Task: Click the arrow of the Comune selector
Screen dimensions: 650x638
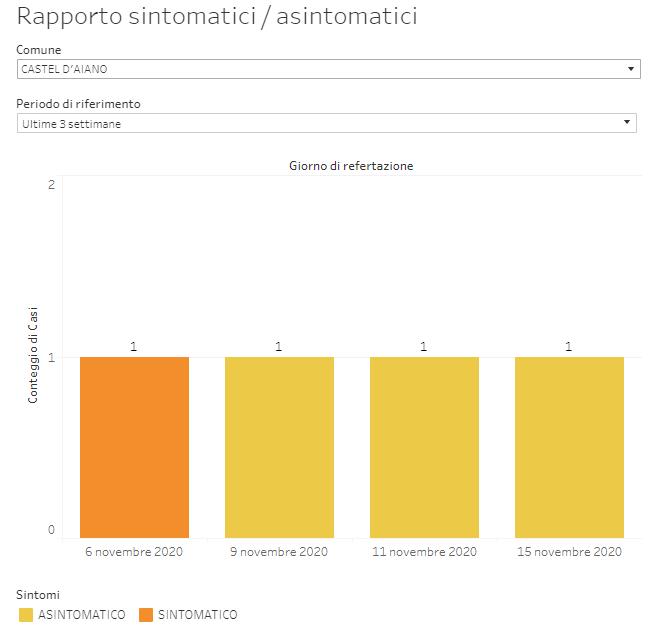Action: click(630, 69)
